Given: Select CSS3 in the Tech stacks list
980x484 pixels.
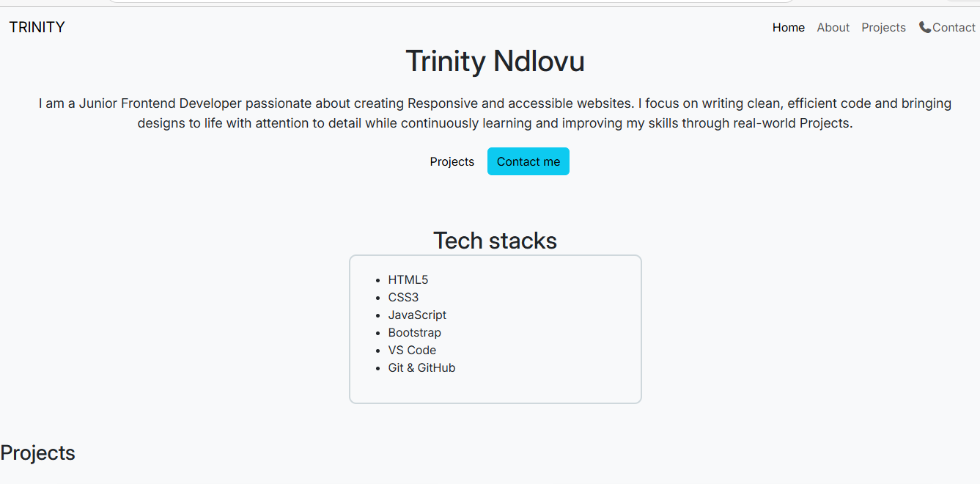Looking at the screenshot, I should pyautogui.click(x=404, y=297).
